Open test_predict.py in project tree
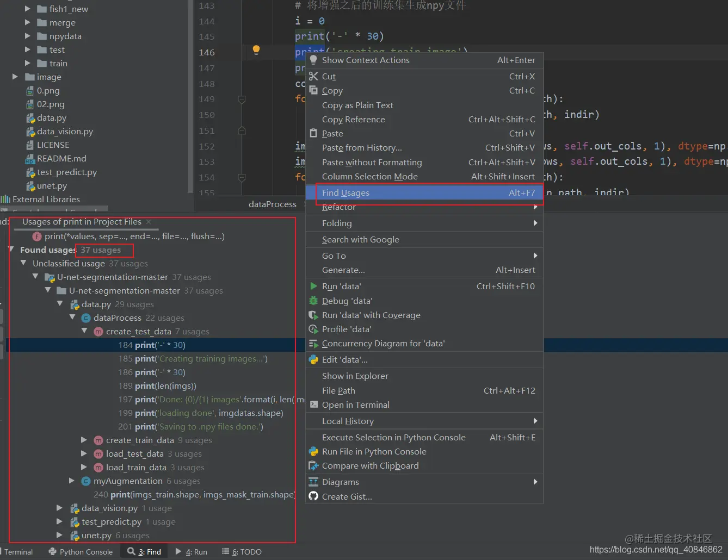 pos(67,172)
